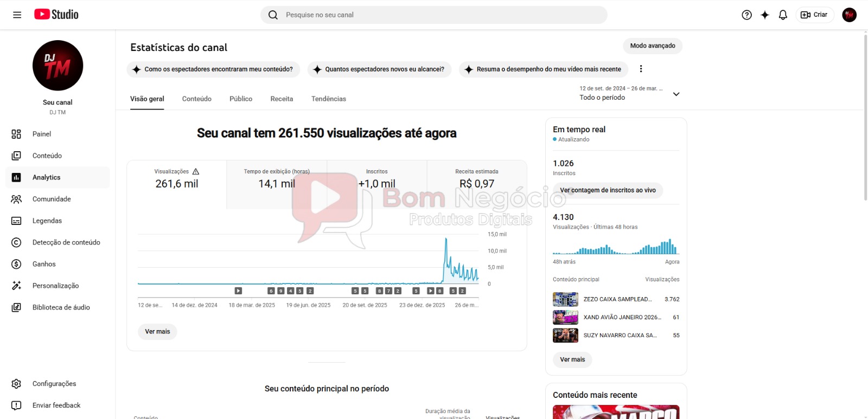Ask how viewers found my content

[213, 69]
